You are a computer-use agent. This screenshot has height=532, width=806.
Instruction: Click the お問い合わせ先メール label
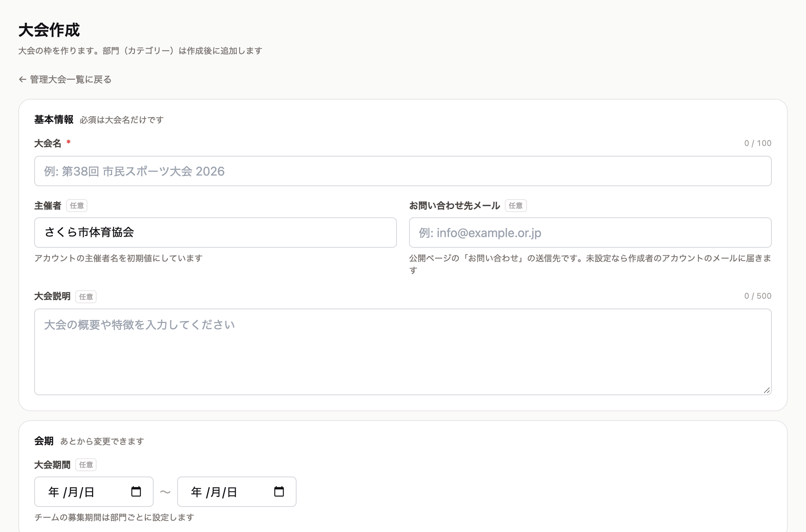click(x=454, y=206)
